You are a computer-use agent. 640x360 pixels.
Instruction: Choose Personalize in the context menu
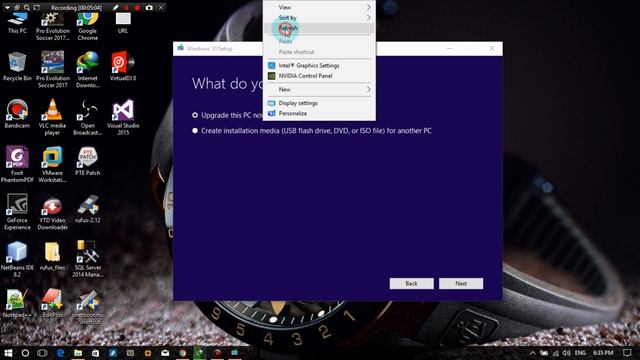[x=319, y=113]
